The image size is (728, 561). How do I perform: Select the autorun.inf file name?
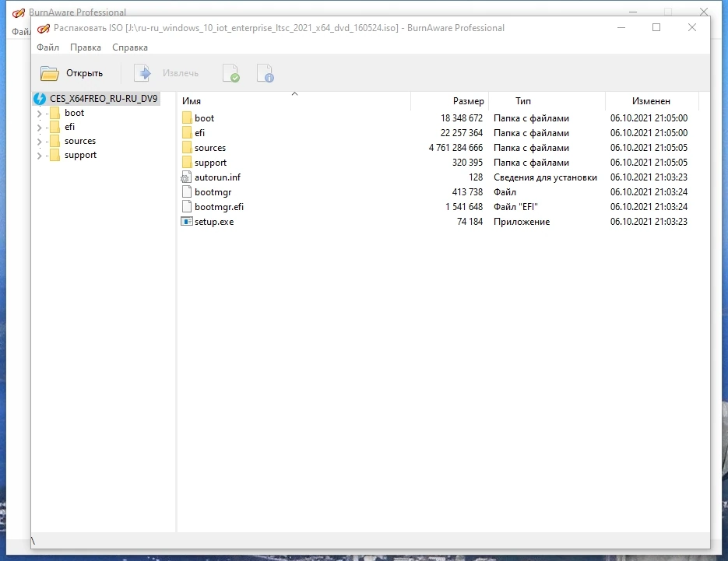pyautogui.click(x=218, y=177)
